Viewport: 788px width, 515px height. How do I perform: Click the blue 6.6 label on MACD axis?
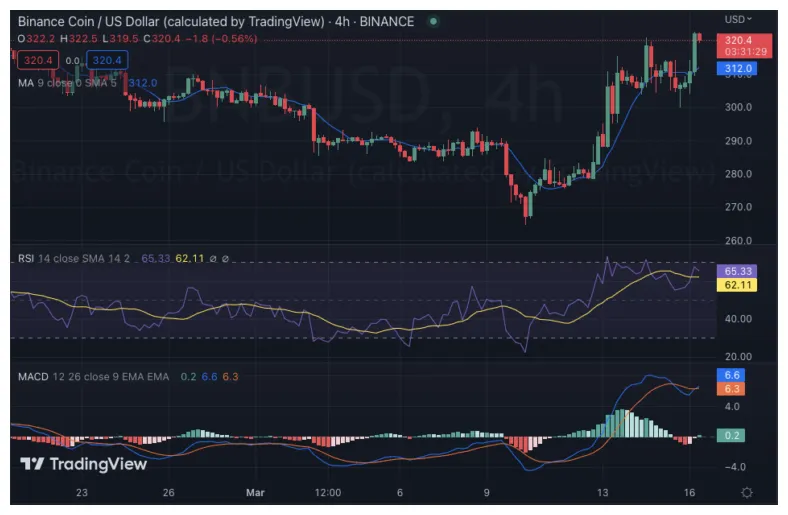731,375
